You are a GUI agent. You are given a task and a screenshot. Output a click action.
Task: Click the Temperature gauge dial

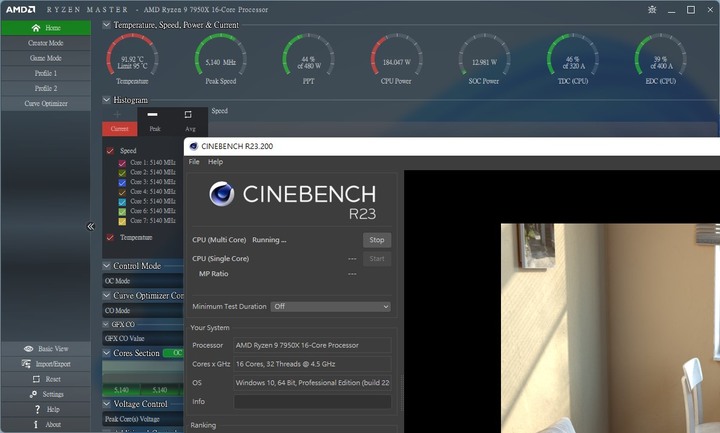[x=132, y=55]
